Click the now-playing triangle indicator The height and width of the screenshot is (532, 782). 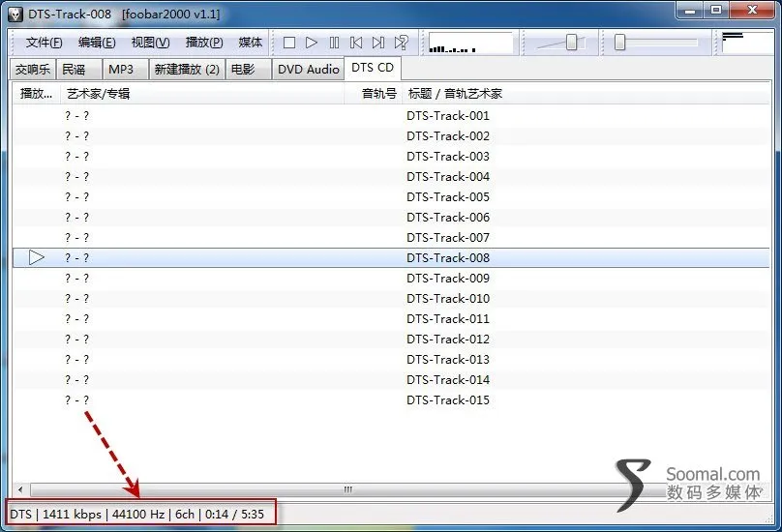coord(37,257)
